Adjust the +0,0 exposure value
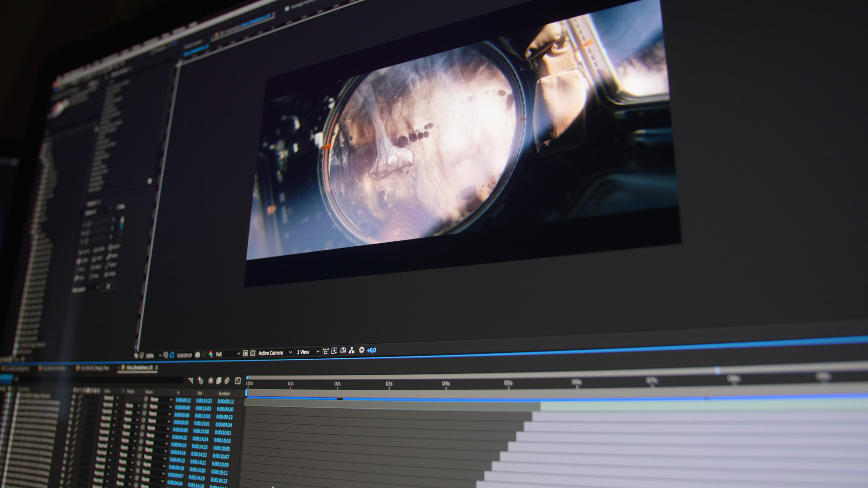The image size is (868, 488). [371, 350]
